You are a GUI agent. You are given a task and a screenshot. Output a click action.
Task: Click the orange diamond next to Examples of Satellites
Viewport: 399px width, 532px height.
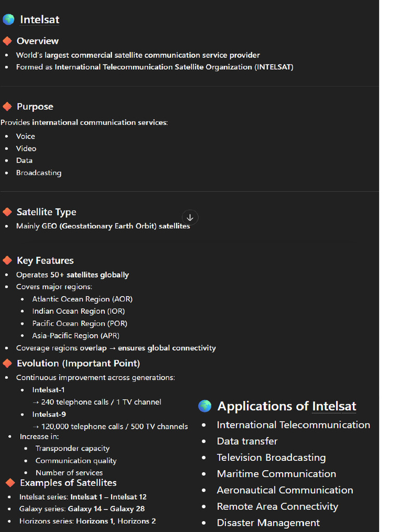[10, 483]
